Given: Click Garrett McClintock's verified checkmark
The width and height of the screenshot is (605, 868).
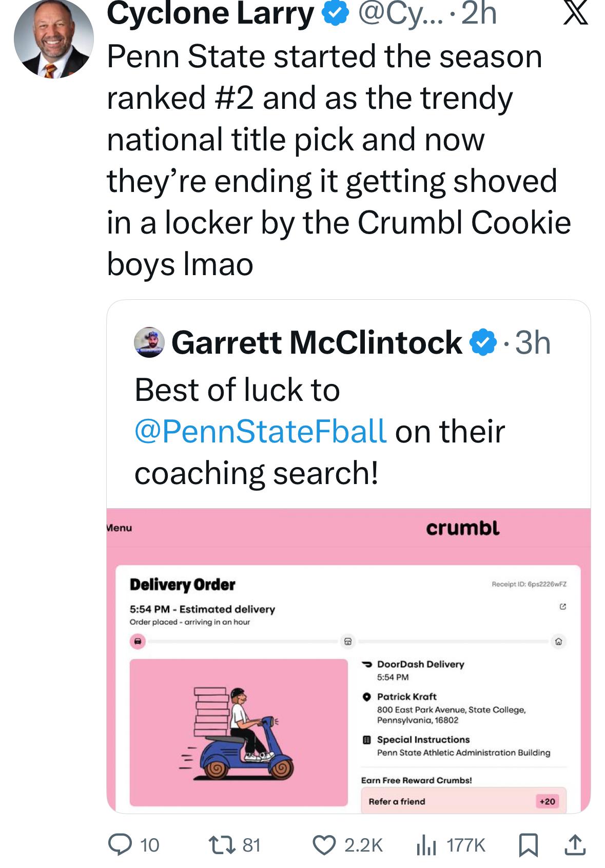Looking at the screenshot, I should [484, 342].
